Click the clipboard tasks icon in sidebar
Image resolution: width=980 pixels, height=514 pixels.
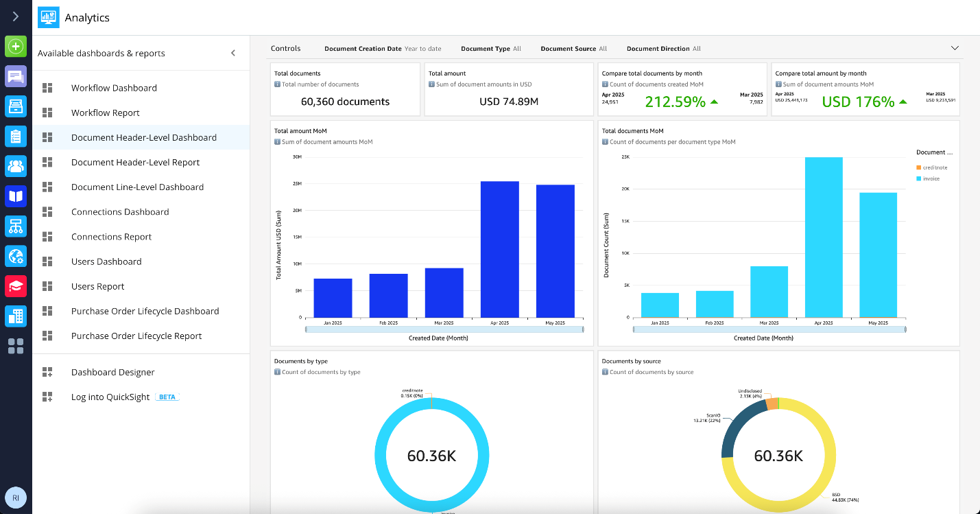[16, 136]
